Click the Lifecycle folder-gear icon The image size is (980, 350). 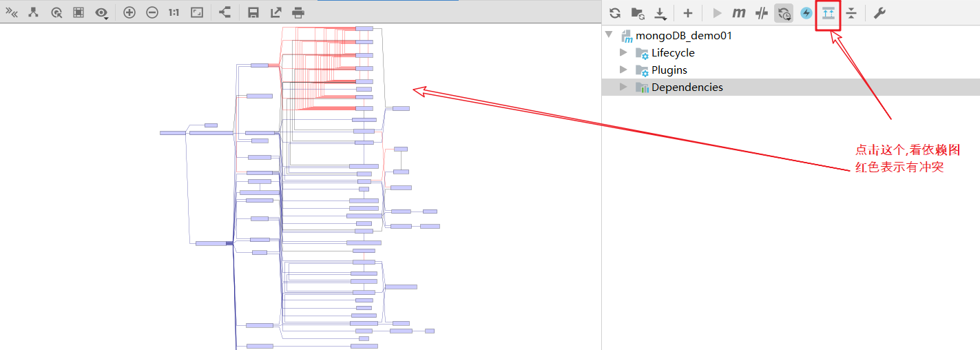coord(642,53)
